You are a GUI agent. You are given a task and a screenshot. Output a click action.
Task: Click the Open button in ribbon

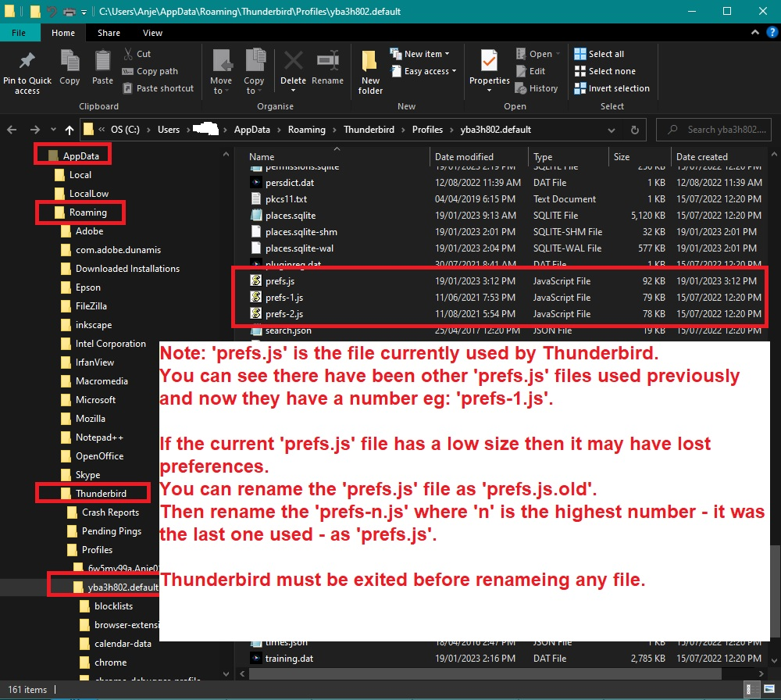(x=537, y=54)
